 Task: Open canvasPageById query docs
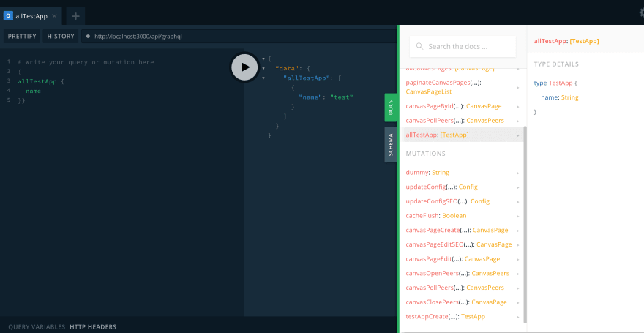tap(463, 106)
